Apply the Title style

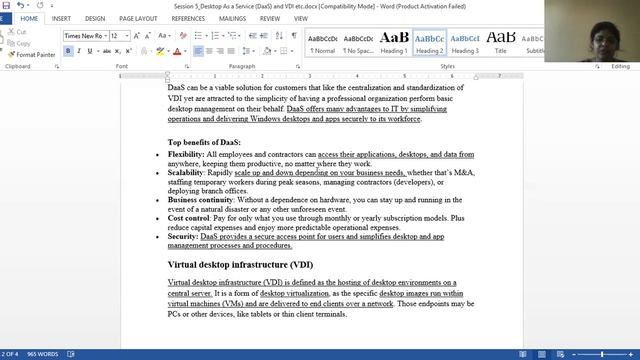[x=500, y=42]
